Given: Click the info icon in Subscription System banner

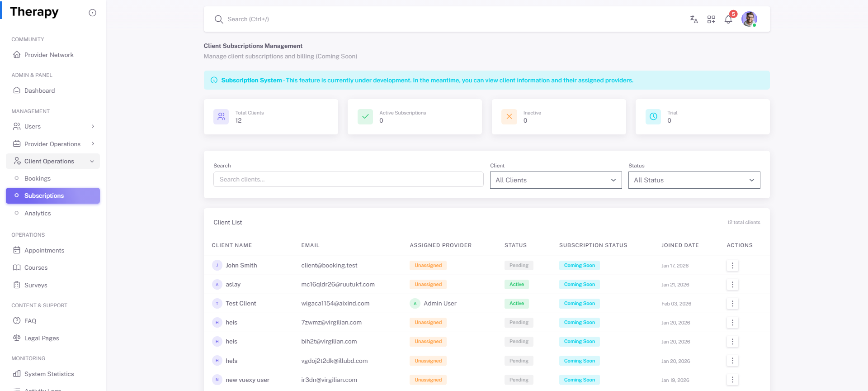Looking at the screenshot, I should tap(214, 80).
